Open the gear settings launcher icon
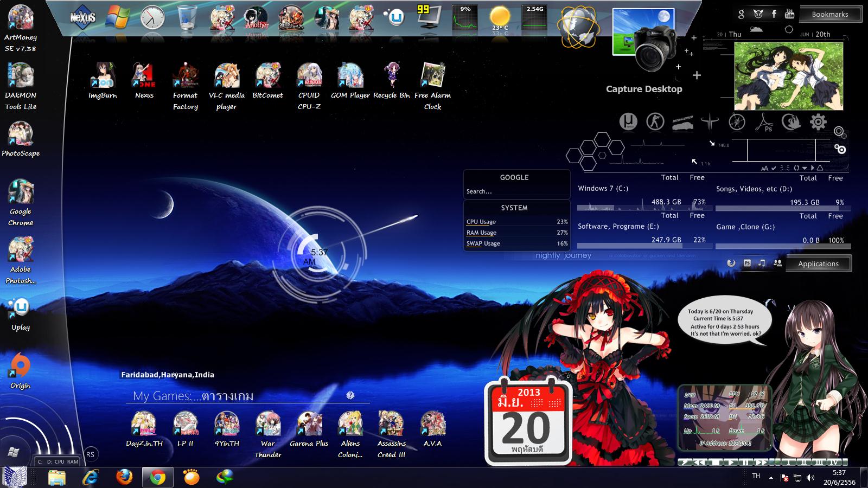868x488 pixels. pyautogui.click(x=818, y=122)
